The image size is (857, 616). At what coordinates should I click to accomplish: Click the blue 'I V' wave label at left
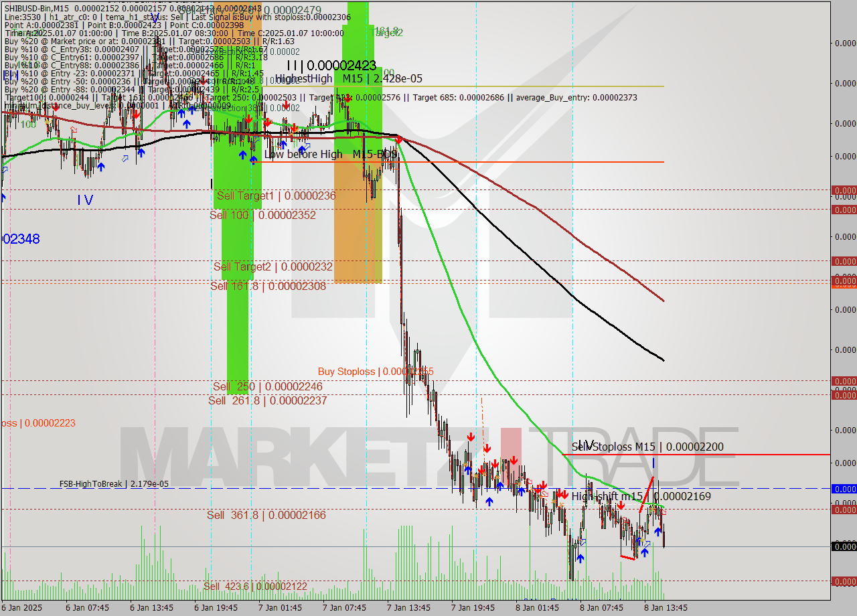coord(85,200)
